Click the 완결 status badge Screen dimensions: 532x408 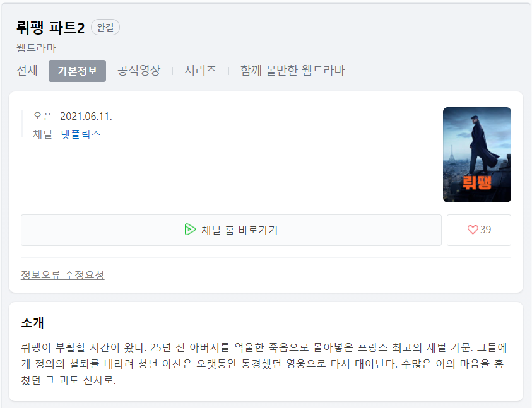(105, 27)
